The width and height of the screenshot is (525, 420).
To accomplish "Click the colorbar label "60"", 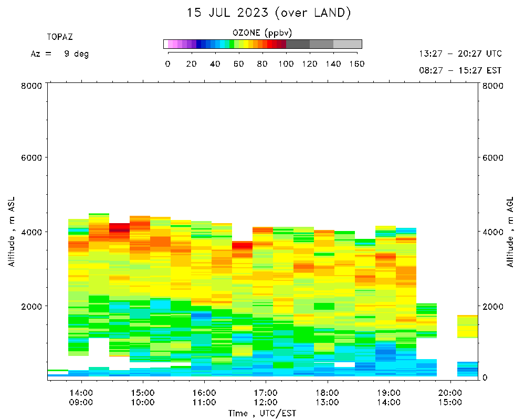I will point(238,64).
